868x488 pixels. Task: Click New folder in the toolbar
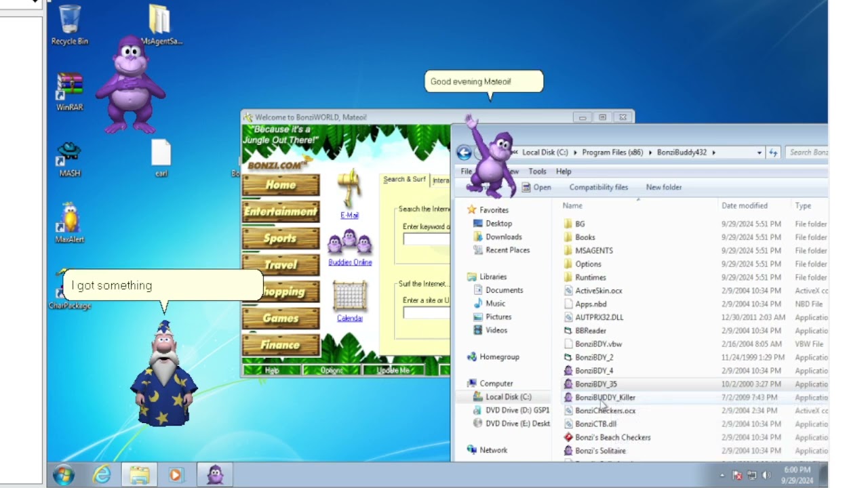coord(664,187)
